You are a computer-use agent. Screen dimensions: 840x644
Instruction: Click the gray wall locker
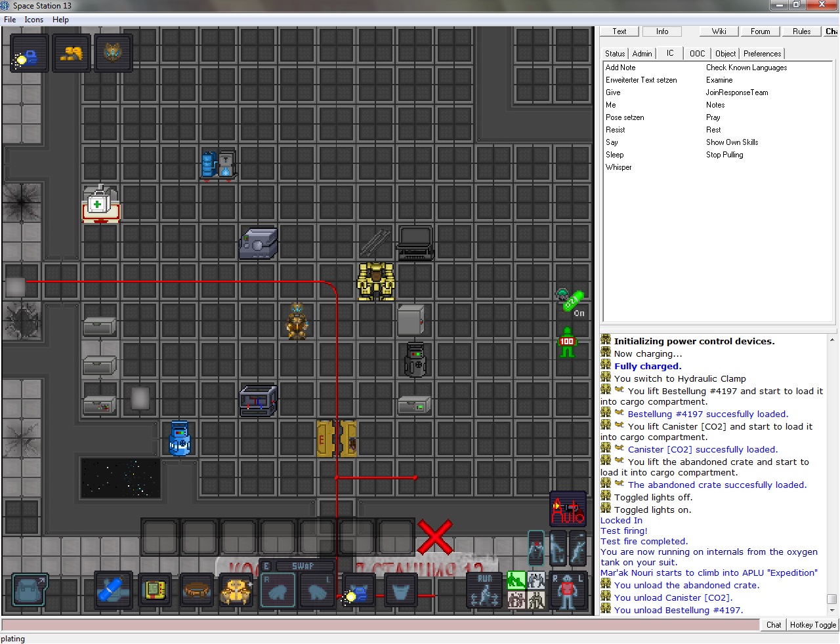point(411,320)
